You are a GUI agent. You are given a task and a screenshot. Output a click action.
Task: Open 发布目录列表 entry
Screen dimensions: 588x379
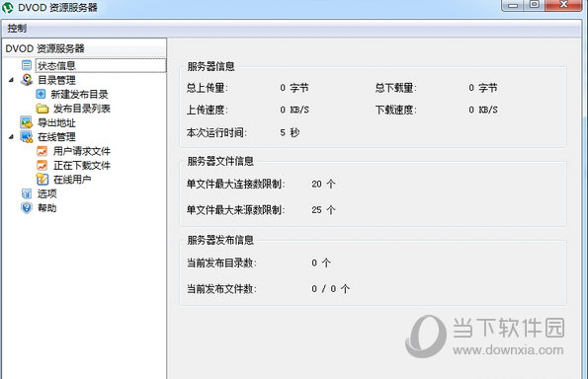(82, 109)
